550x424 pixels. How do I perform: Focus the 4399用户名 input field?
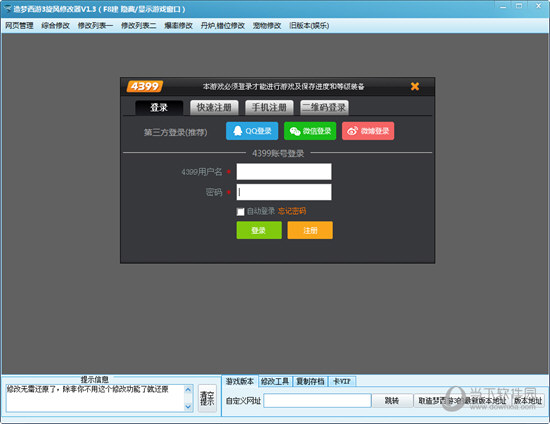[284, 171]
